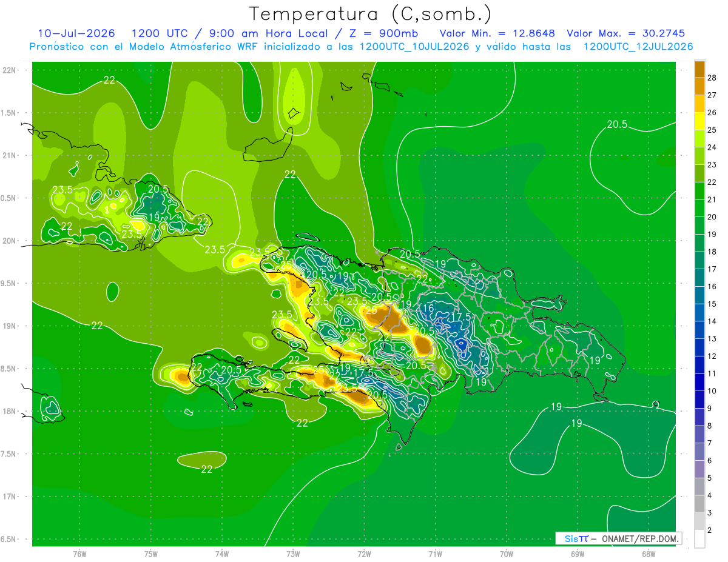This screenshot has height=562, width=728.
Task: Click the '21N' latitude axis label
Action: click(10, 155)
